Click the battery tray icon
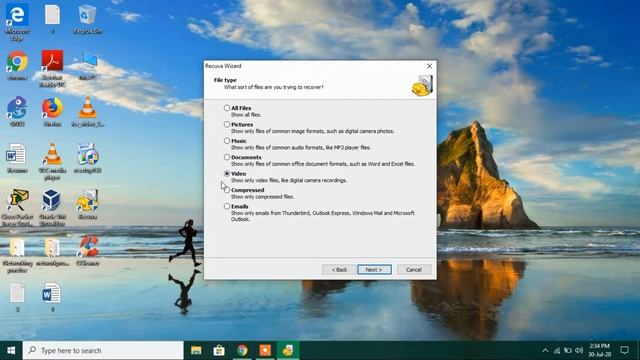 point(568,351)
